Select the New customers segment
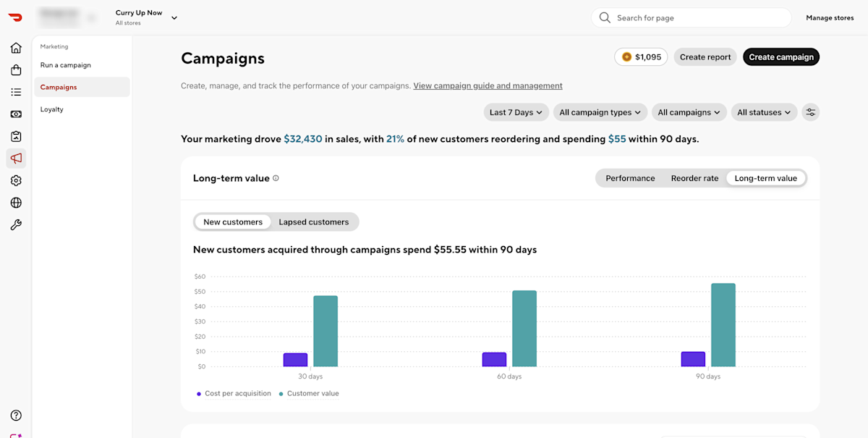 pos(233,222)
